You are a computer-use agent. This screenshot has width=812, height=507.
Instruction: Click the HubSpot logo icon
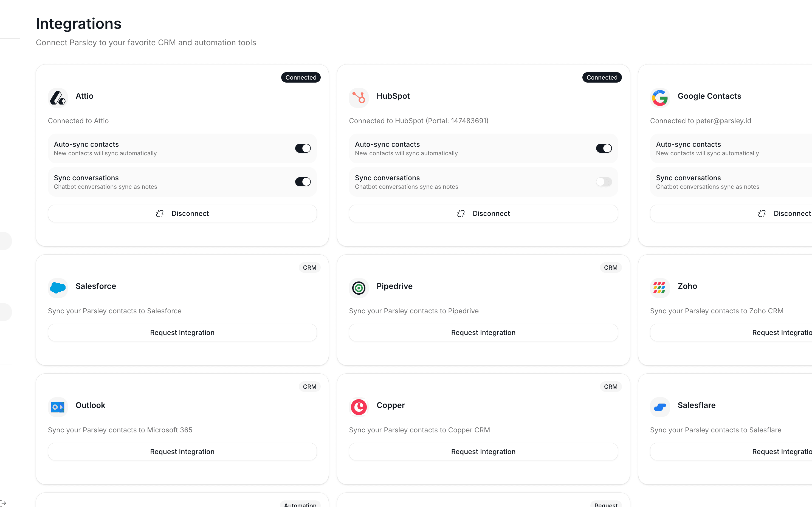[358, 98]
